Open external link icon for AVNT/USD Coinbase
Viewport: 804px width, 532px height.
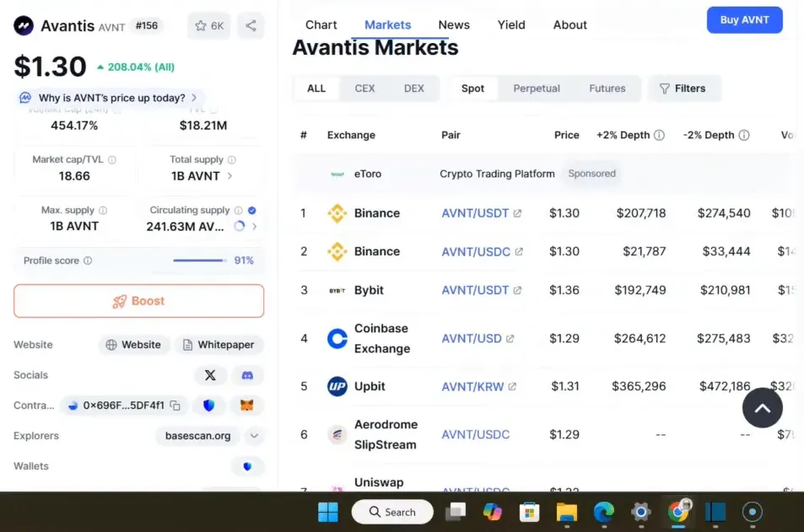tap(510, 339)
